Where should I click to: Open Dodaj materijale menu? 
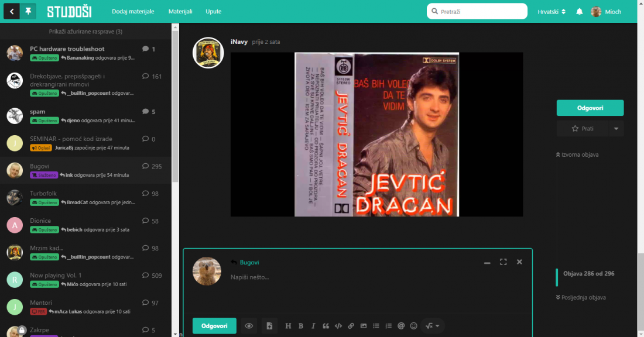[133, 12]
